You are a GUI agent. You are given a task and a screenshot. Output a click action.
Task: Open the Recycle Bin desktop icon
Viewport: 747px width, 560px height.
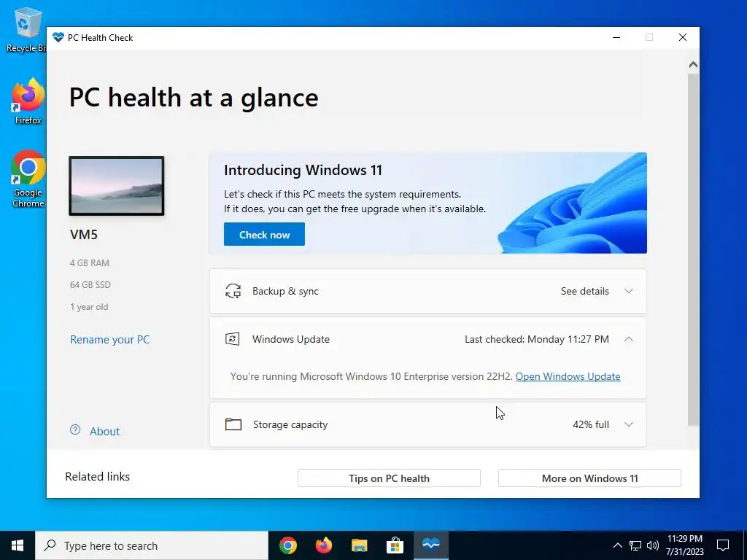click(x=26, y=29)
